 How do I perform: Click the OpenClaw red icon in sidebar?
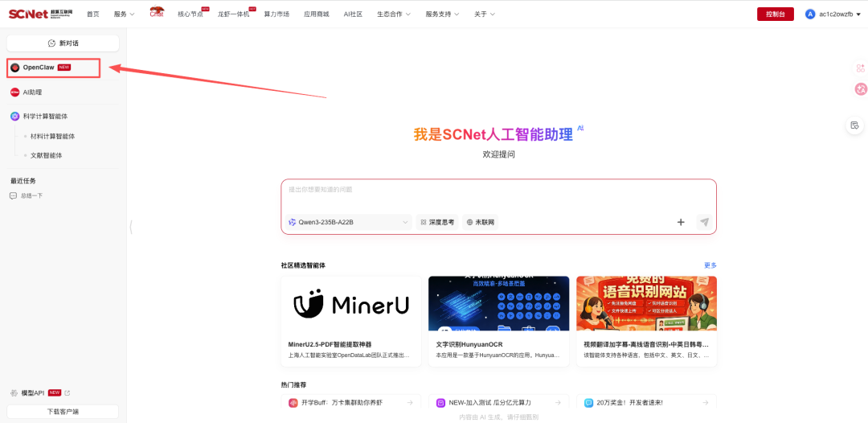click(15, 68)
